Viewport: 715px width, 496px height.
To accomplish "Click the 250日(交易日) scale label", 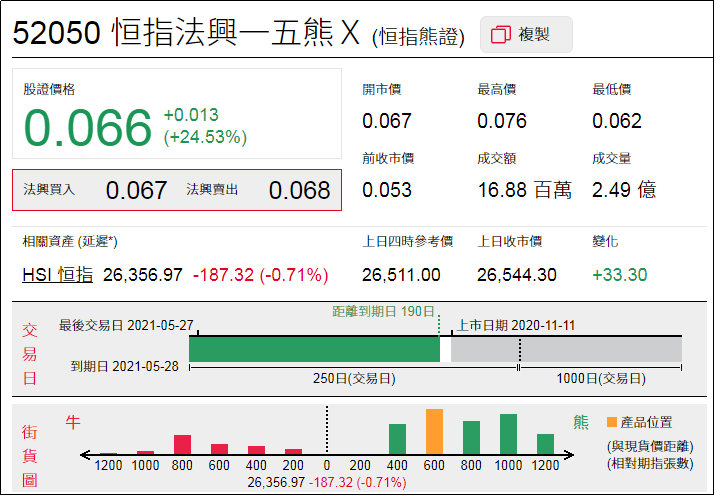I will point(354,378).
